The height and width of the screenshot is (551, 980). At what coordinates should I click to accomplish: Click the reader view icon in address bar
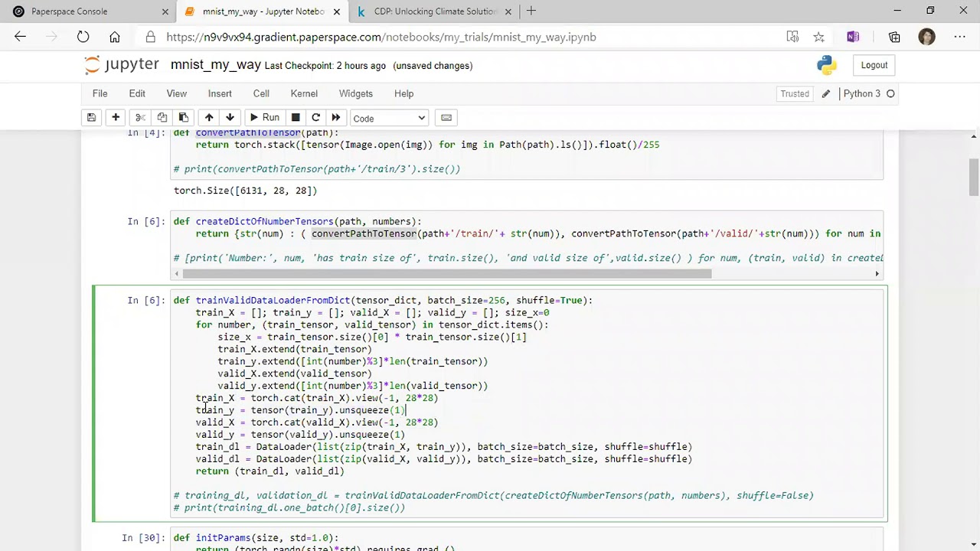click(792, 37)
